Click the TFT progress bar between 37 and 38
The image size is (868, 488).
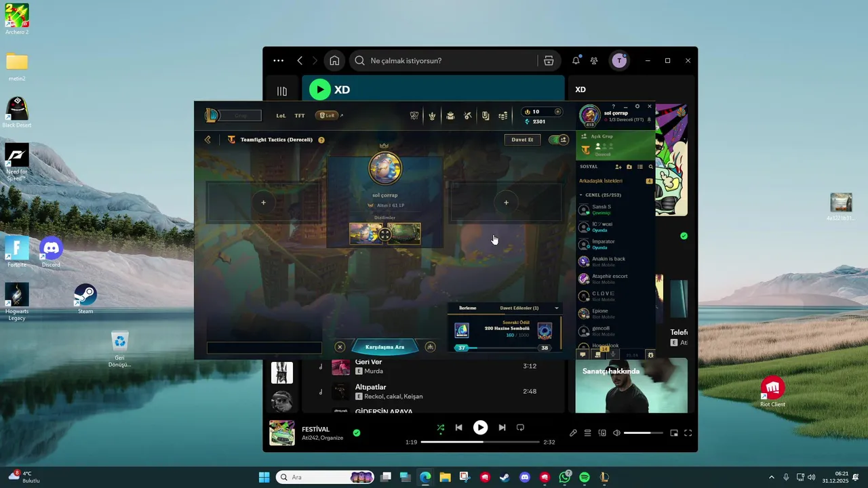pos(503,348)
